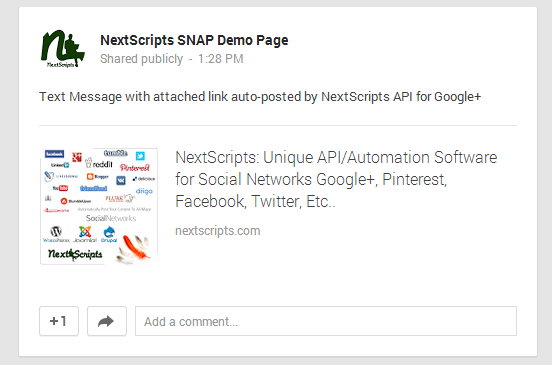552x365 pixels.
Task: Open the NextScripts profile avatar
Action: point(63,49)
